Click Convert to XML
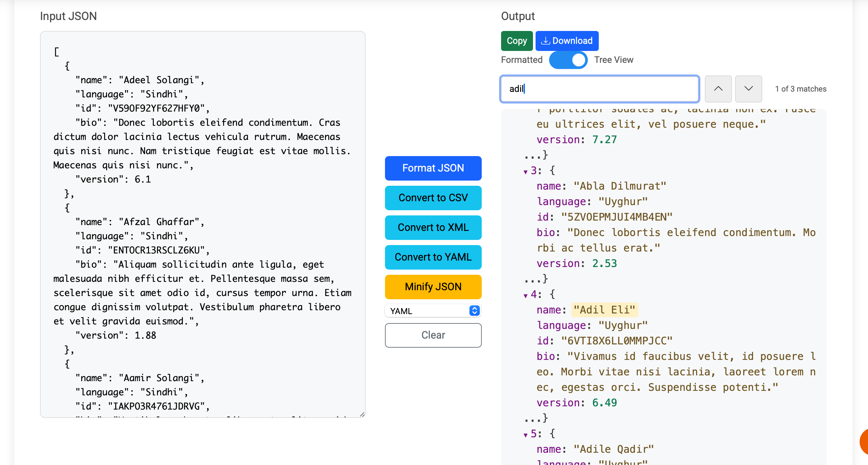The width and height of the screenshot is (868, 465). [x=433, y=227]
